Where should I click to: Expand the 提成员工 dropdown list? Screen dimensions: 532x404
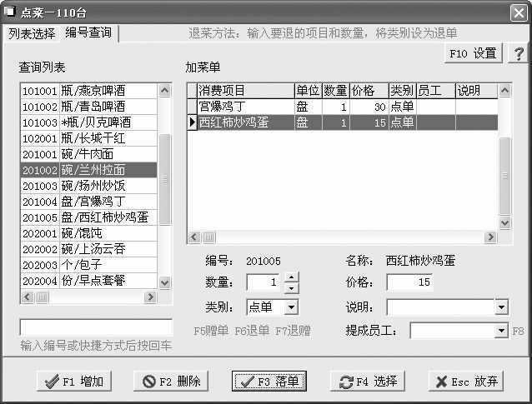[x=500, y=331]
